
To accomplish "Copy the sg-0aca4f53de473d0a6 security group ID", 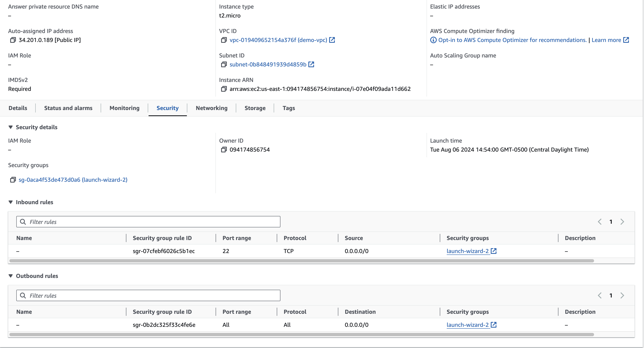I will tap(13, 180).
